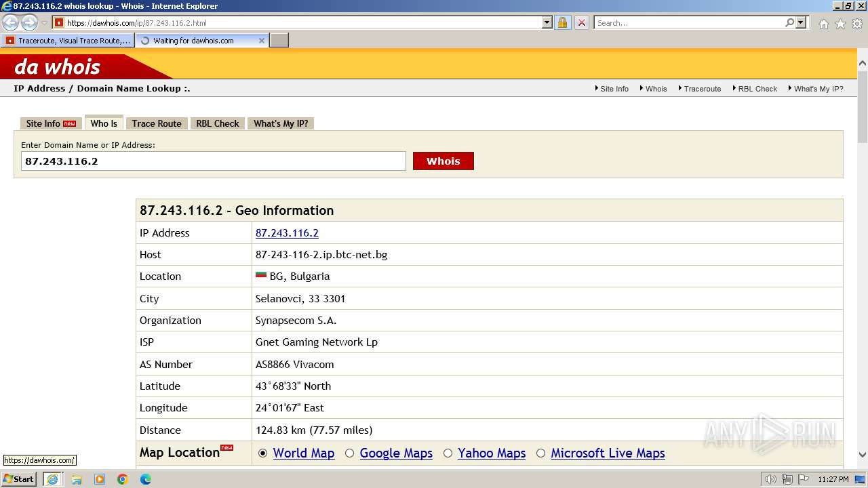
Task: Open Internet Explorer in the taskbar
Action: [x=52, y=479]
